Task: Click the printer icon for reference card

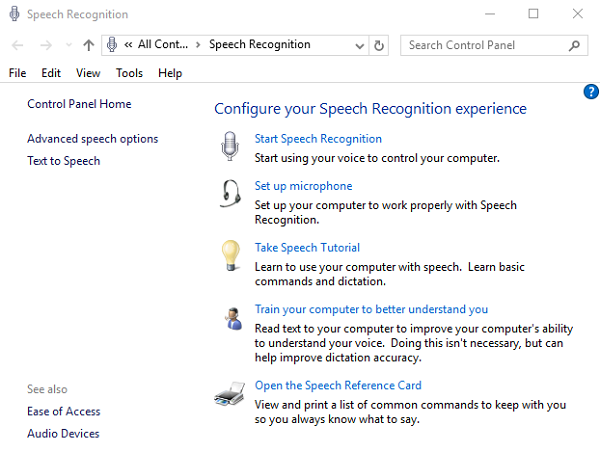Action: coord(229,394)
